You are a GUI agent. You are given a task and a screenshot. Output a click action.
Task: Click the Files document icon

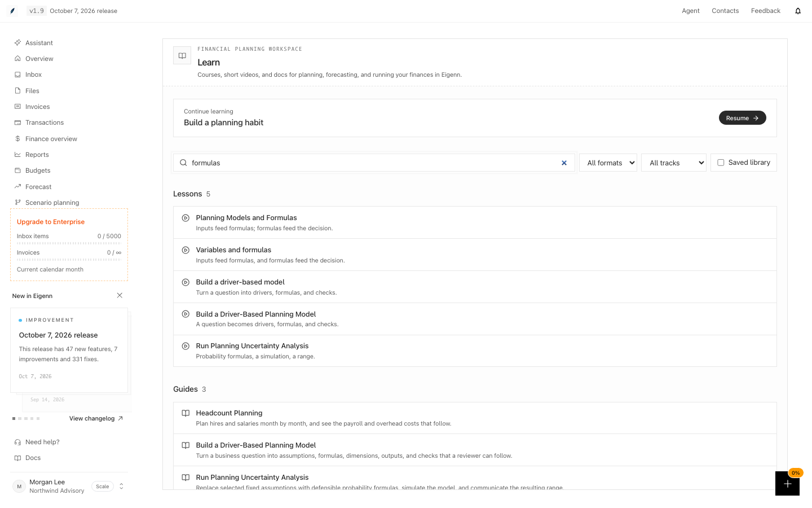click(x=18, y=91)
